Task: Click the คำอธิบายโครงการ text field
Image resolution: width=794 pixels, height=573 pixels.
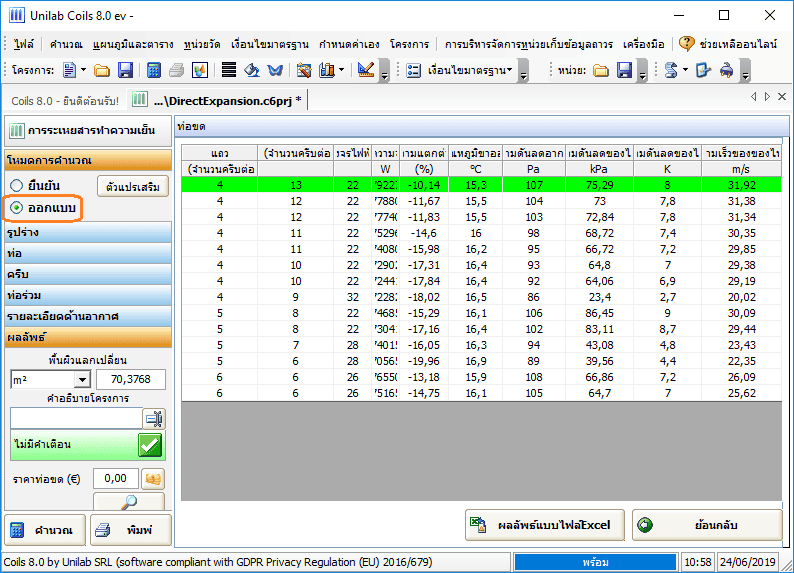Action: tap(75, 419)
